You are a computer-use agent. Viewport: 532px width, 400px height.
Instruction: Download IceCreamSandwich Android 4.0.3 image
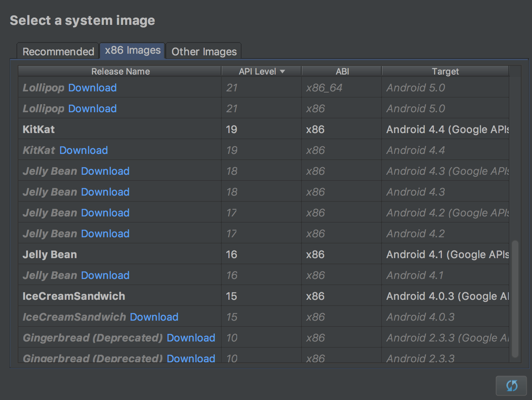point(154,317)
